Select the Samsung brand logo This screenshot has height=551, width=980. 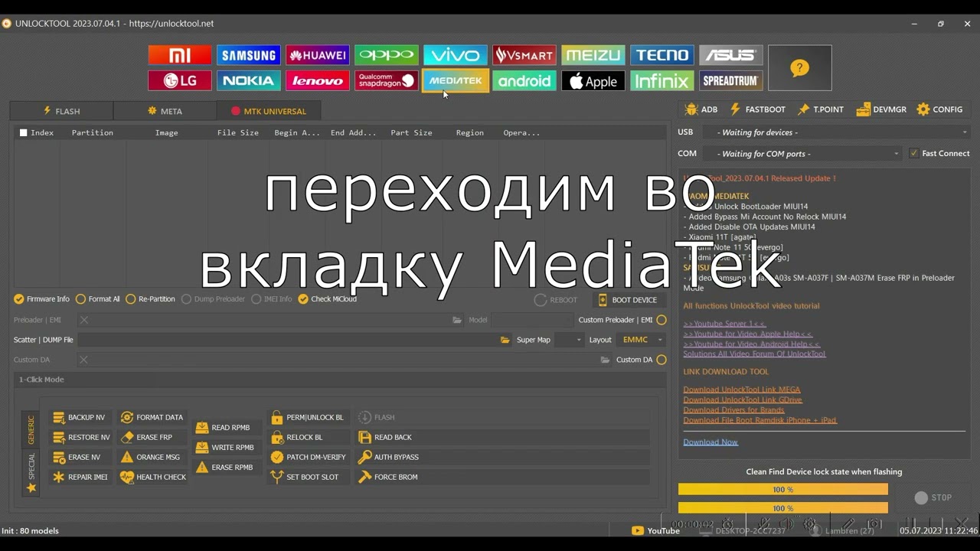coord(249,55)
